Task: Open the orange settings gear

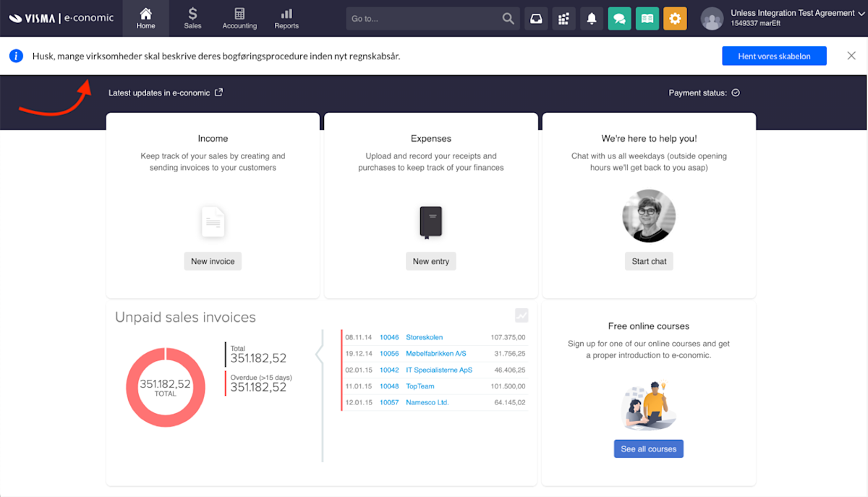Action: coord(675,18)
